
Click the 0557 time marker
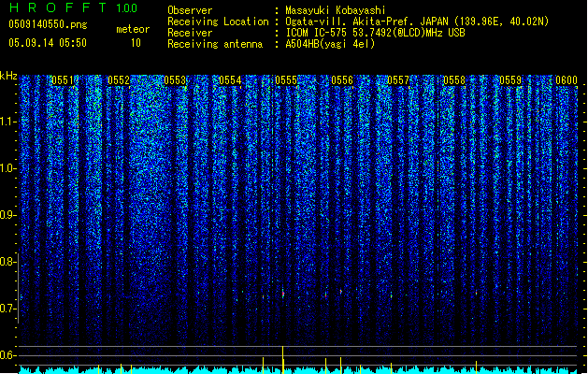[398, 80]
